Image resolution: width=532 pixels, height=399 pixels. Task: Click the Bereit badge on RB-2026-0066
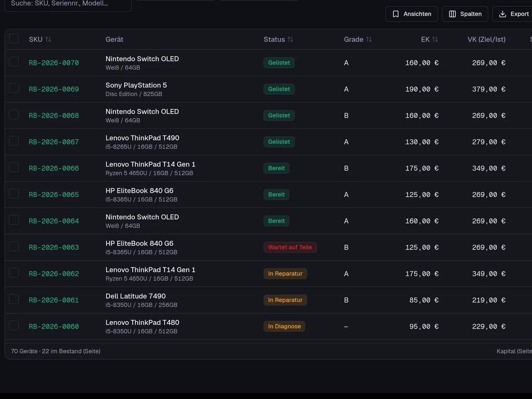pos(276,168)
